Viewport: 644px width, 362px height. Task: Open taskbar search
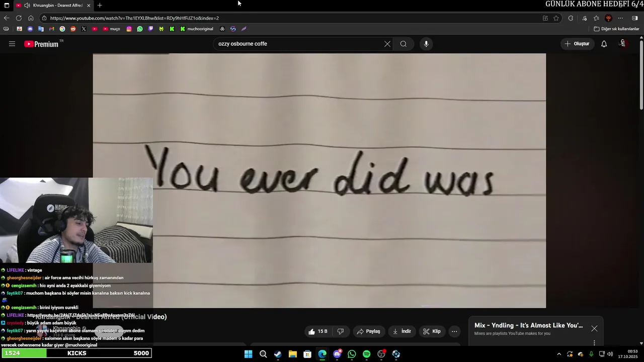(263, 354)
